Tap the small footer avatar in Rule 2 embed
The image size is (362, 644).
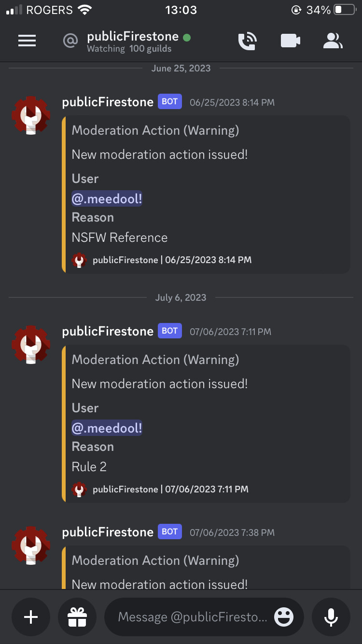79,489
